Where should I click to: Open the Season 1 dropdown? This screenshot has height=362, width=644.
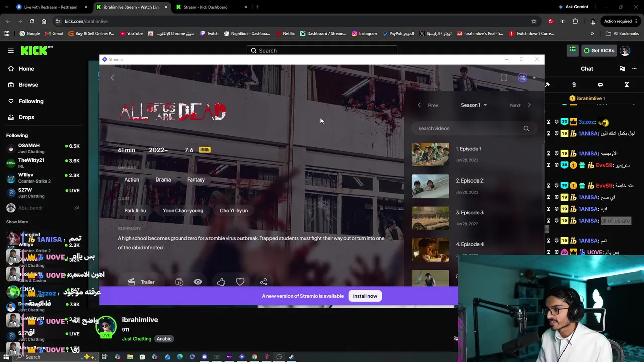click(474, 105)
